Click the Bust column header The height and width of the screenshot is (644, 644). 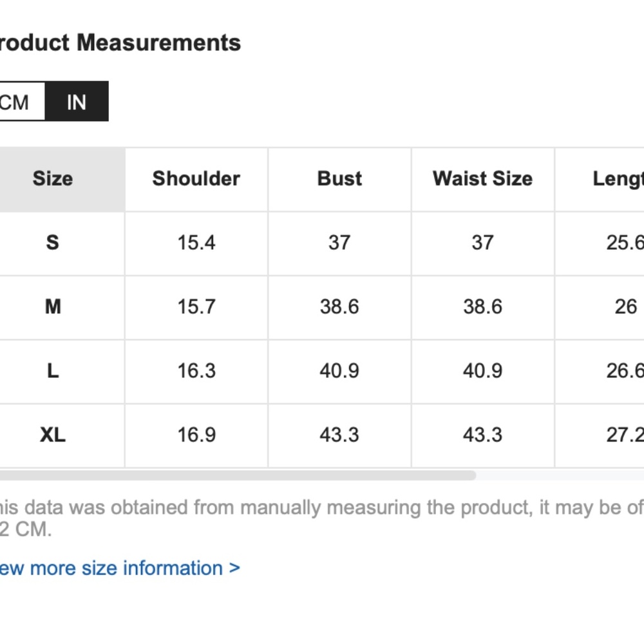point(339,178)
